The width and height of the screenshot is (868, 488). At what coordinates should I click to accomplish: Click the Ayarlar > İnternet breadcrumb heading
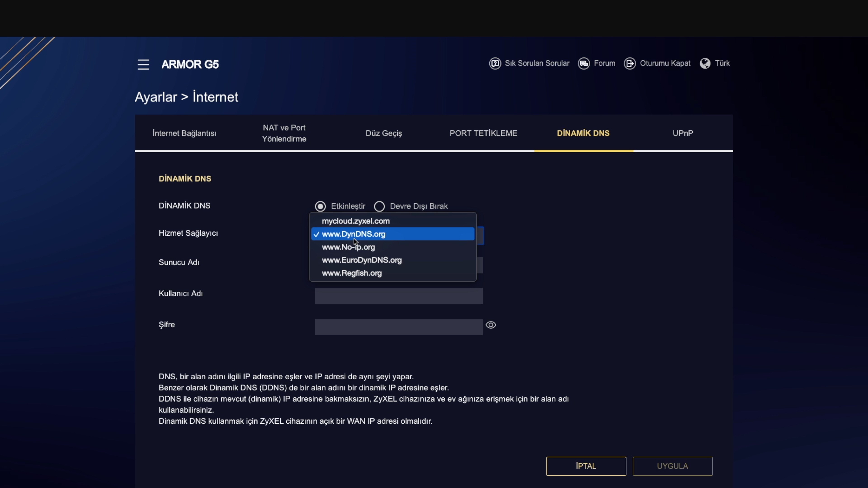pos(186,97)
